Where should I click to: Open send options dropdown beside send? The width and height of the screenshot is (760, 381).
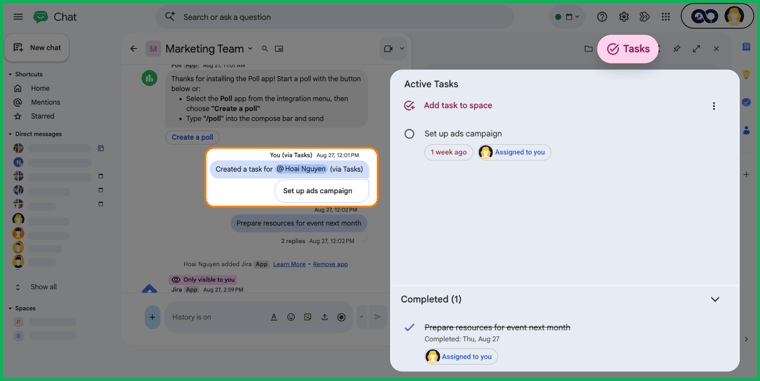tap(362, 317)
